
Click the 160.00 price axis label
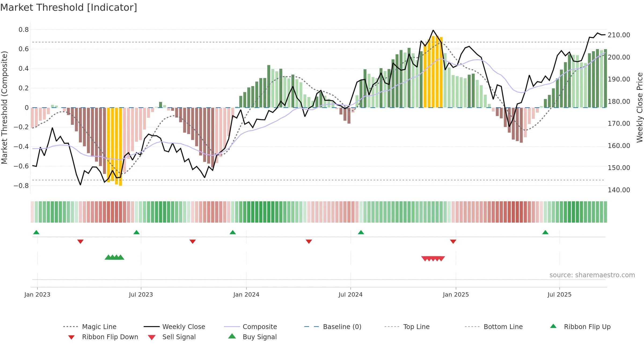tap(619, 146)
